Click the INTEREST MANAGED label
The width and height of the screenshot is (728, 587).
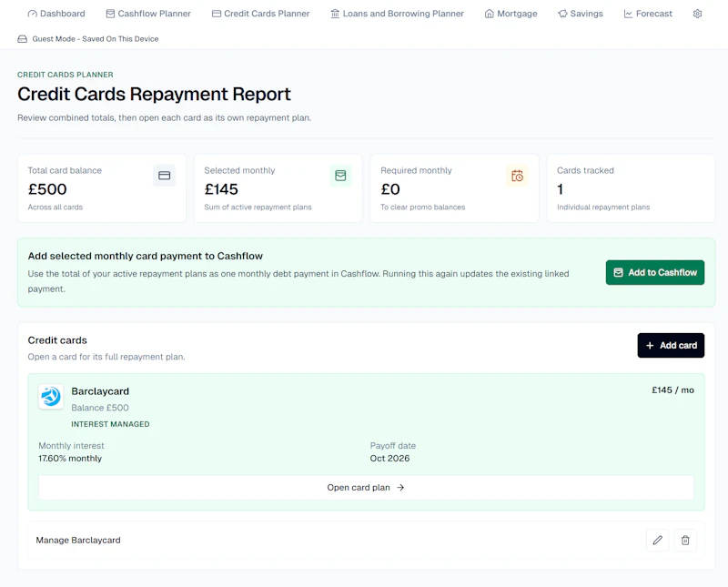110,424
